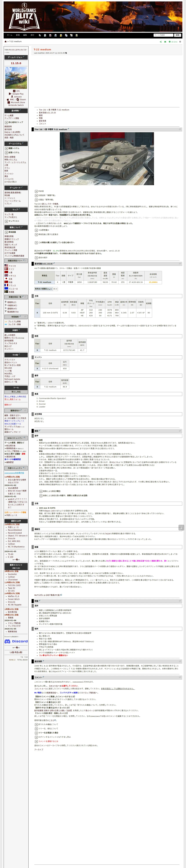Click the green share icon in the page toolbar

161,42
